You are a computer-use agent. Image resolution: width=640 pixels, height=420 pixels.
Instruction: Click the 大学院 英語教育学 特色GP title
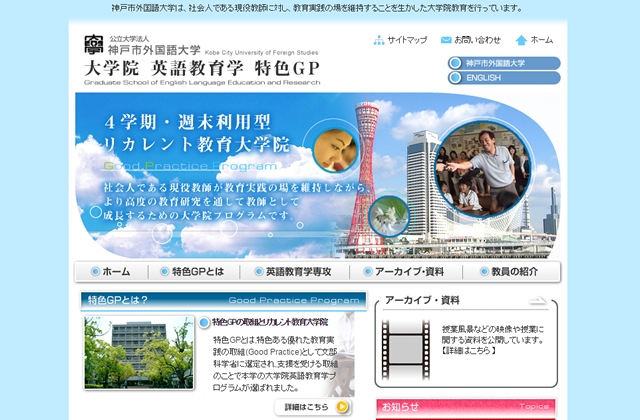point(202,68)
